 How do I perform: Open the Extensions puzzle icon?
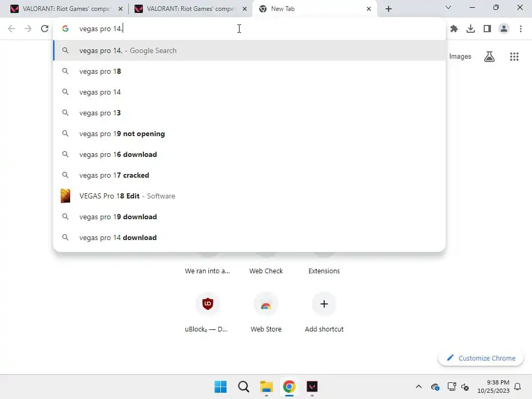click(454, 29)
